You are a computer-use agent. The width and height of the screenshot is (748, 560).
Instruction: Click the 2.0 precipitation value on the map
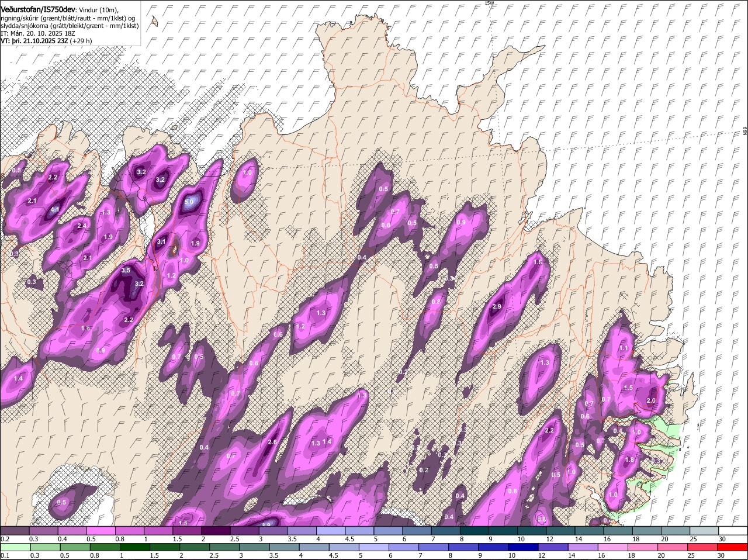652,400
